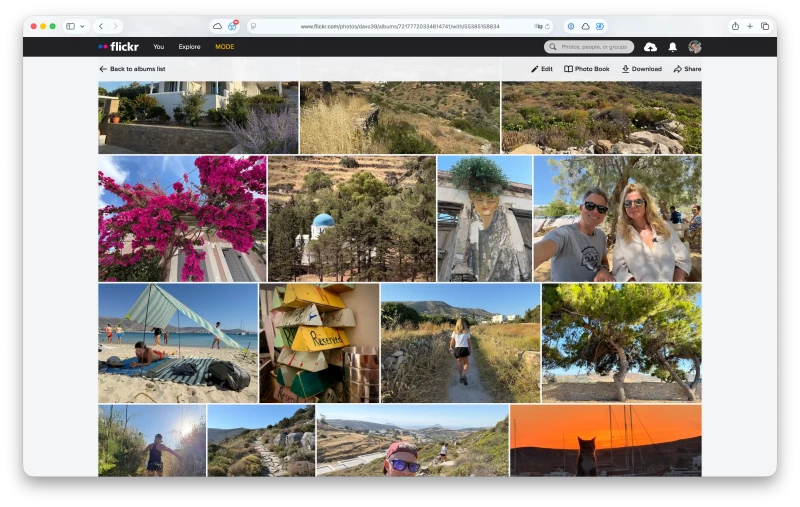Open the Photo Book option
This screenshot has height=507, width=800.
pyautogui.click(x=586, y=69)
